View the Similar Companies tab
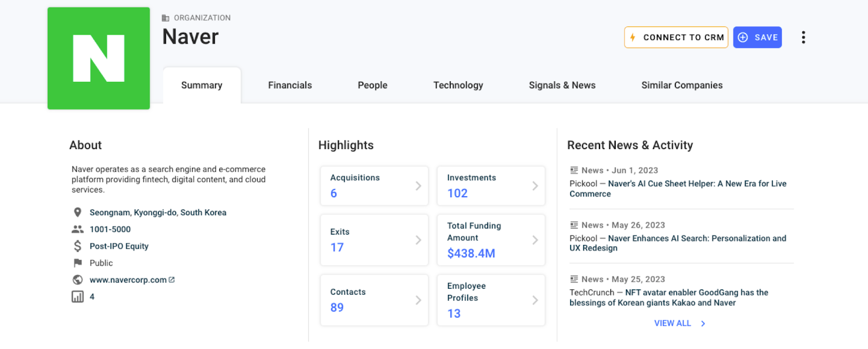 click(682, 85)
